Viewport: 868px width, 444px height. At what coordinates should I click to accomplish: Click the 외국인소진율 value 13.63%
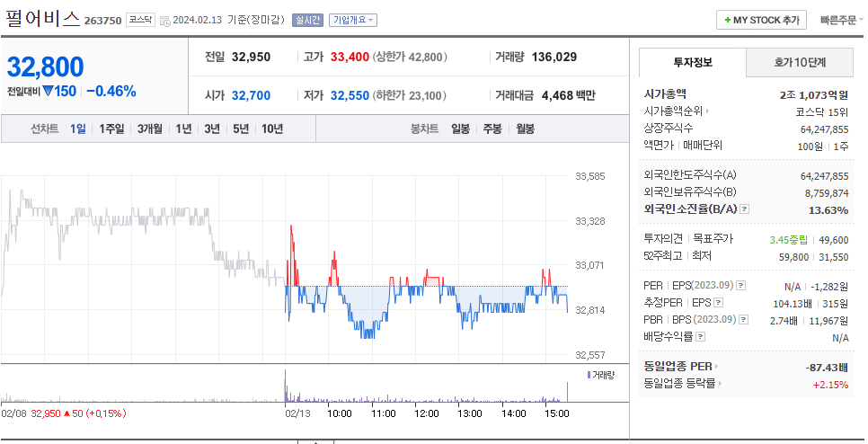pyautogui.click(x=828, y=209)
